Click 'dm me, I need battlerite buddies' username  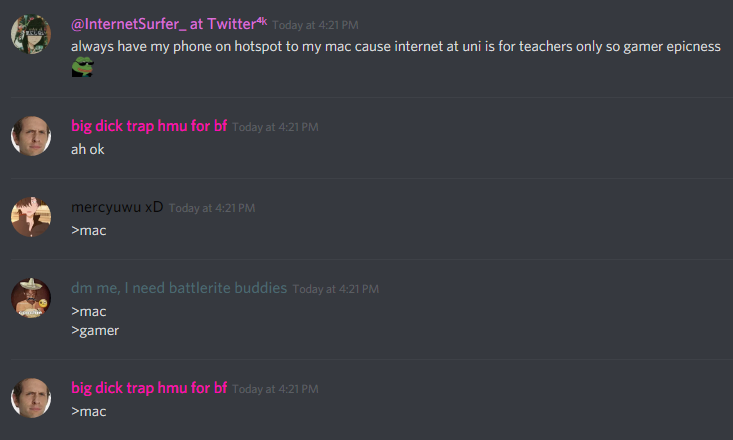point(179,288)
